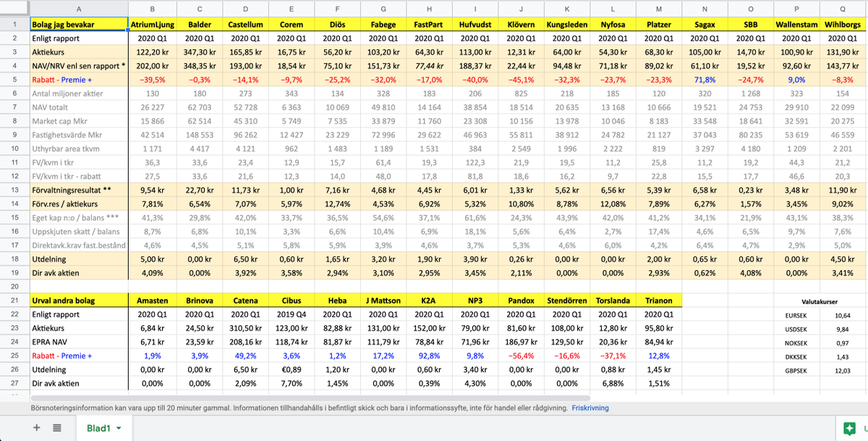Select the 'NAV/NRV enl sen rapport *' label
The height and width of the screenshot is (441, 868).
click(x=79, y=65)
